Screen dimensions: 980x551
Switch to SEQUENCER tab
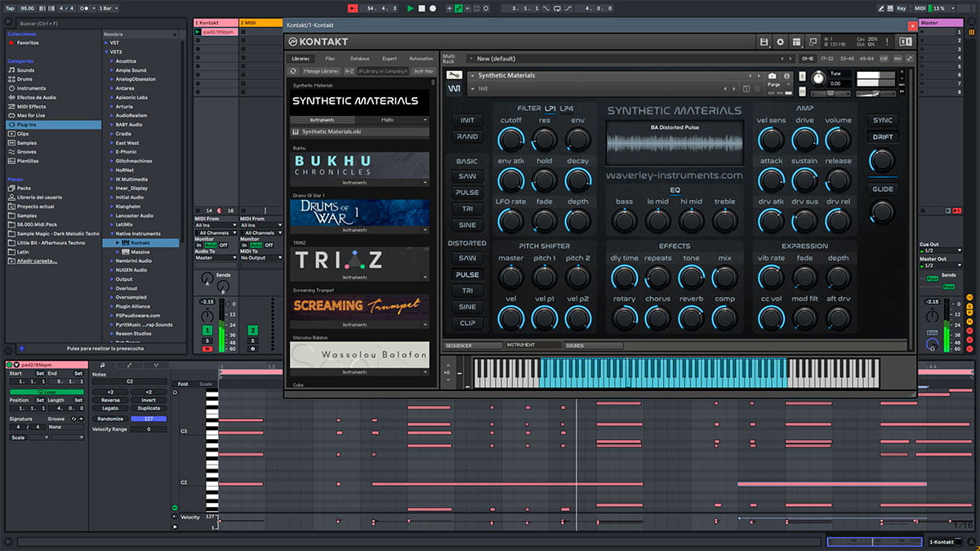pos(474,346)
